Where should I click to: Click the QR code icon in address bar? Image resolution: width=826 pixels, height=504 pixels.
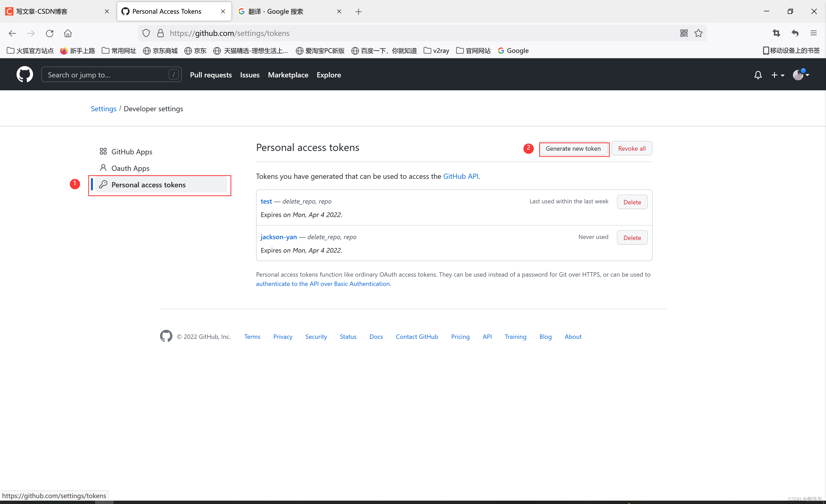pos(684,33)
